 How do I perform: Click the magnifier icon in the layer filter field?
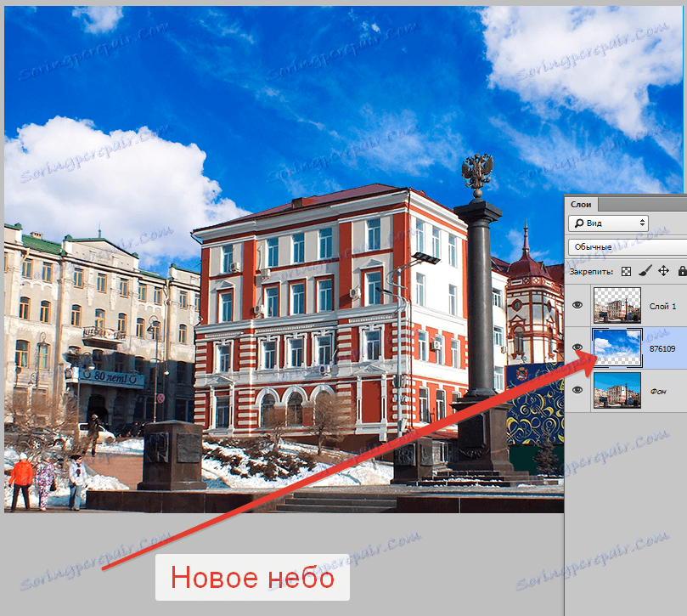[578, 223]
